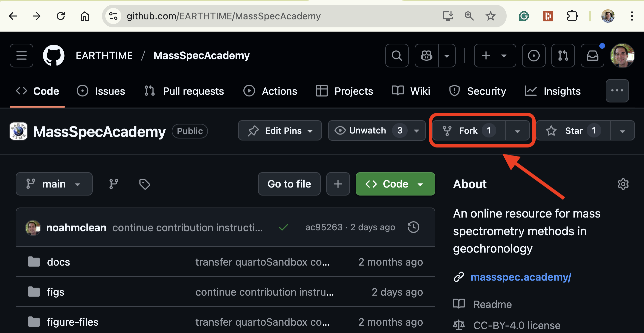
Task: Open the Create new plus dropdown
Action: point(495,55)
